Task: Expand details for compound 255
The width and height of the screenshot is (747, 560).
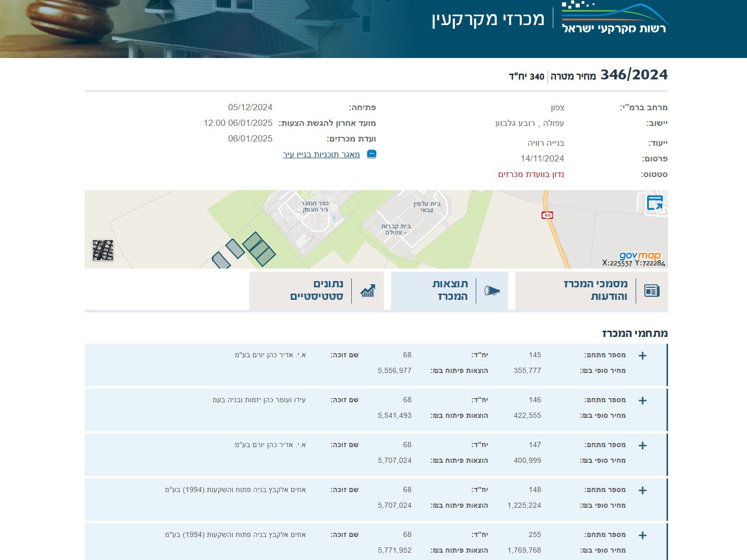Action: pyautogui.click(x=642, y=535)
